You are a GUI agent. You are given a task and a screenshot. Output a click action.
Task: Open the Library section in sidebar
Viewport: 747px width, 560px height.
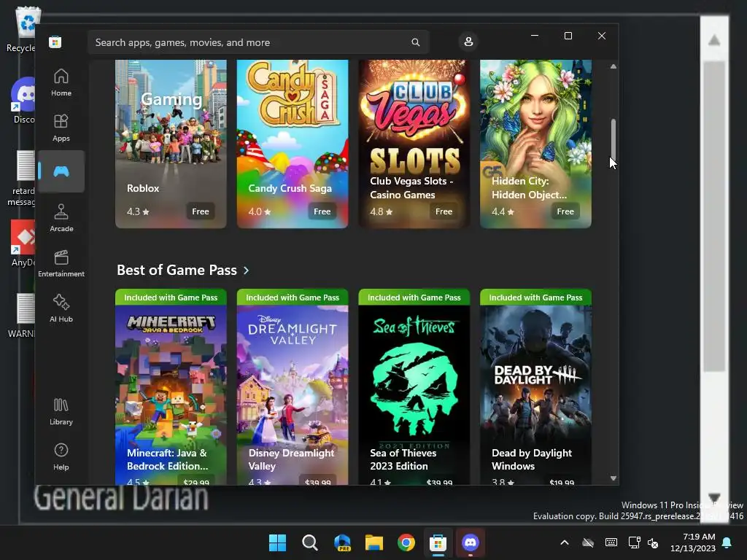(x=61, y=411)
